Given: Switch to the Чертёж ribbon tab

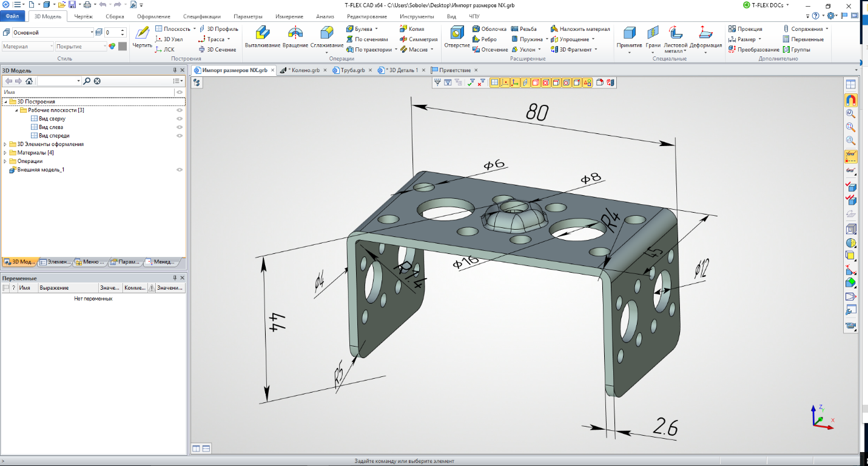Looking at the screenshot, I should click(83, 16).
